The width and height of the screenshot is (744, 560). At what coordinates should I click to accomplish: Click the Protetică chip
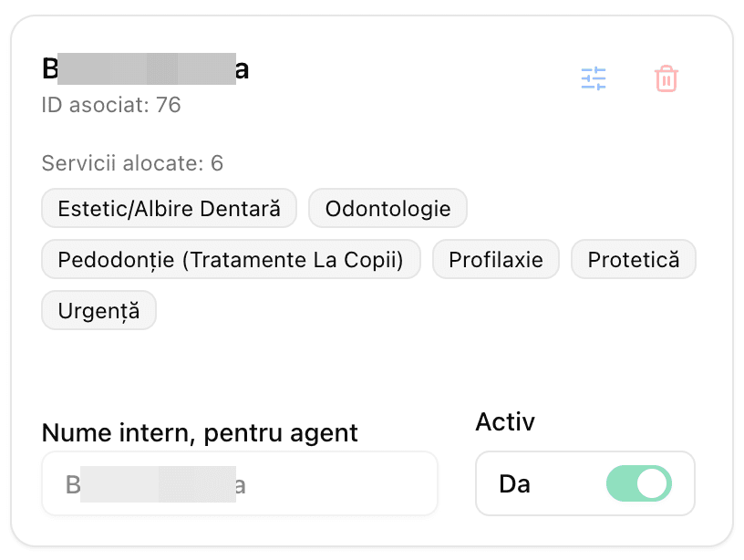pos(633,259)
